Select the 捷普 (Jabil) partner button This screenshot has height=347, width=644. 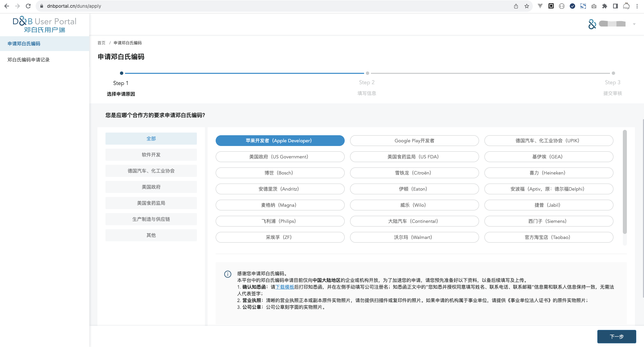(x=549, y=205)
